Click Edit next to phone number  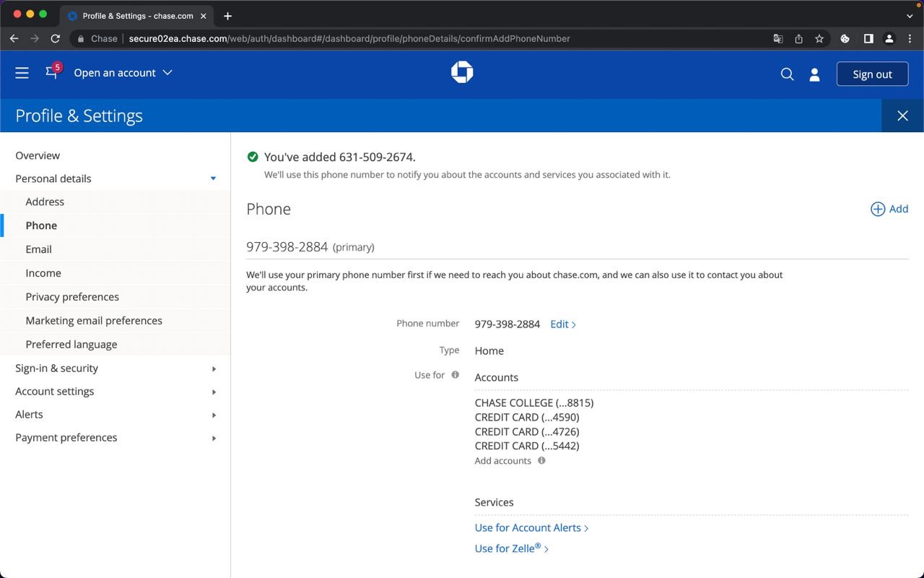coord(562,324)
